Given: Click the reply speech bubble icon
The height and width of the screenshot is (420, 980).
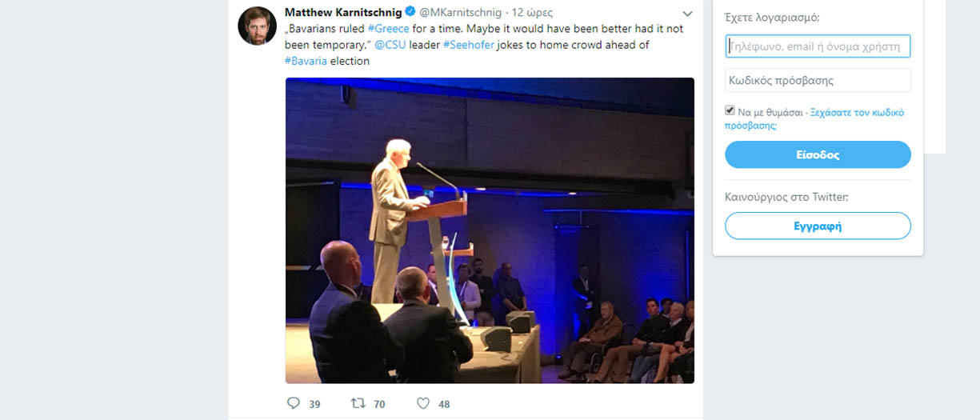Looking at the screenshot, I should [294, 403].
